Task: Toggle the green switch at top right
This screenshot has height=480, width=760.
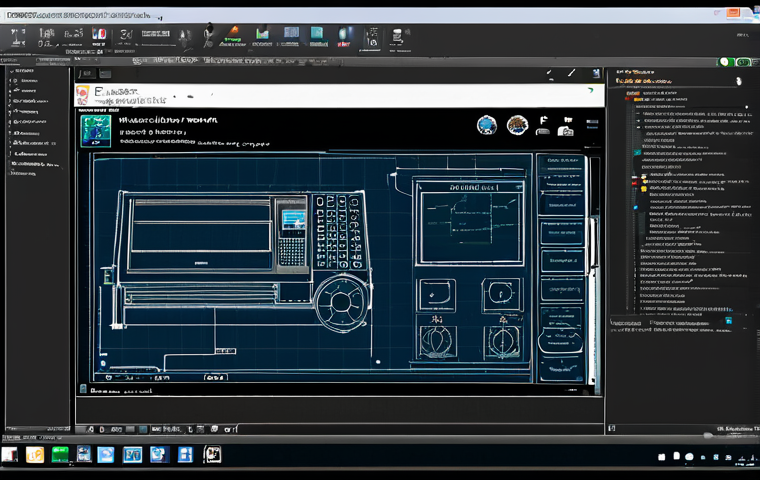Action: 725,62
